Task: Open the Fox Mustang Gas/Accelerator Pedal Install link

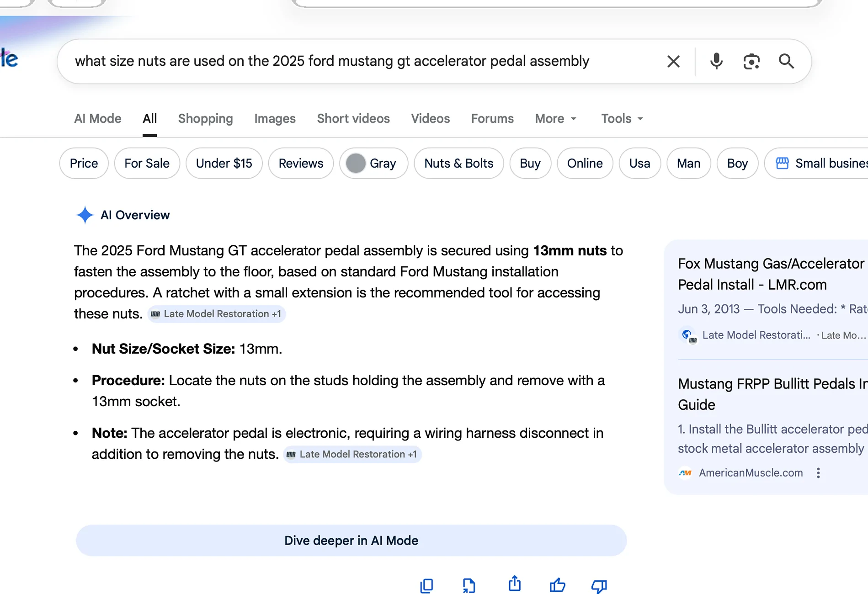Action: (x=772, y=274)
